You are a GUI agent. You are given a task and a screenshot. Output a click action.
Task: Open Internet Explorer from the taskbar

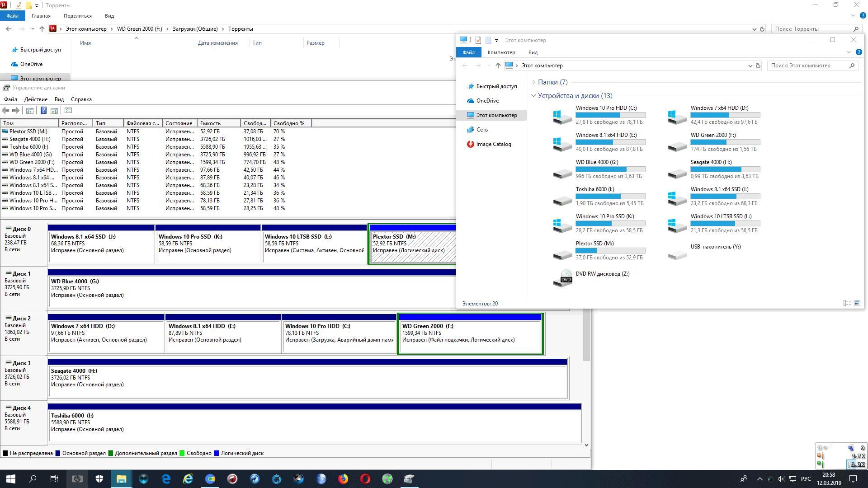pos(188,479)
